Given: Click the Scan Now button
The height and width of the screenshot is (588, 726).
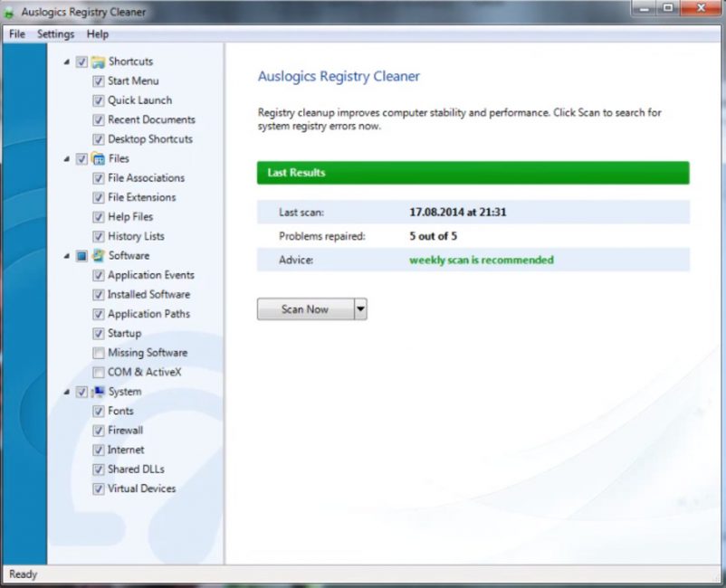Looking at the screenshot, I should [306, 309].
